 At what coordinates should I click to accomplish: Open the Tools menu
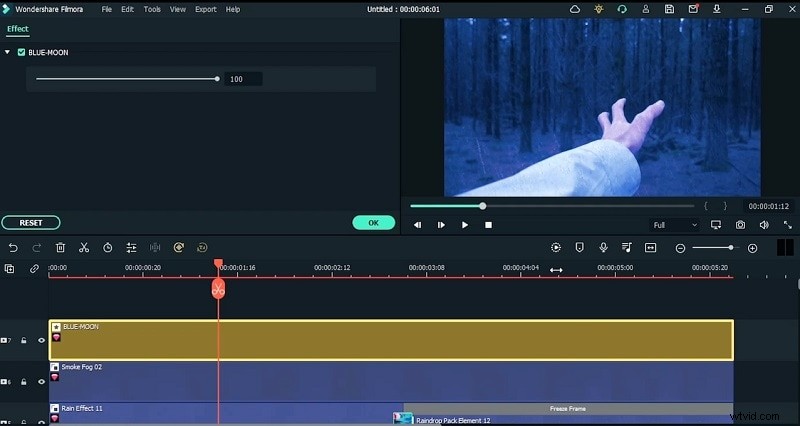[x=152, y=9]
